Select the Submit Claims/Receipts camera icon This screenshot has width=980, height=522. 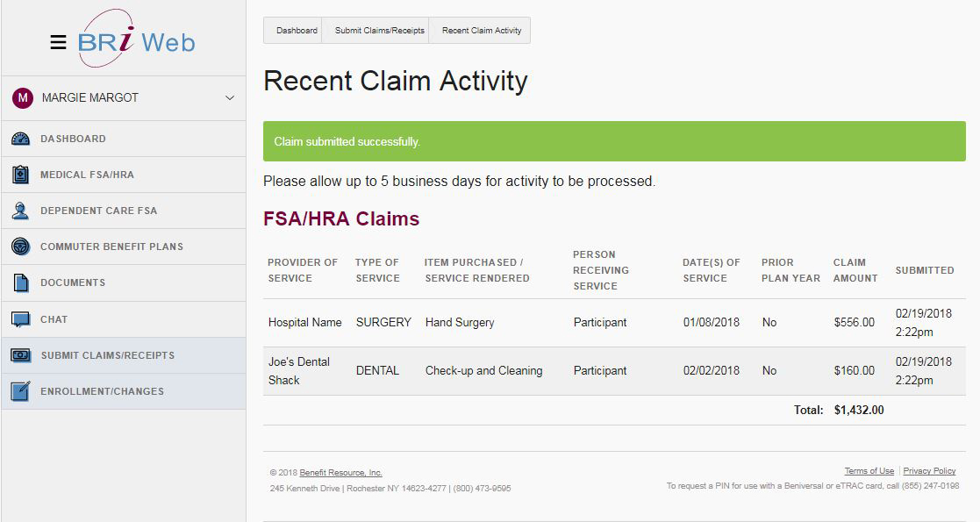[x=19, y=354]
